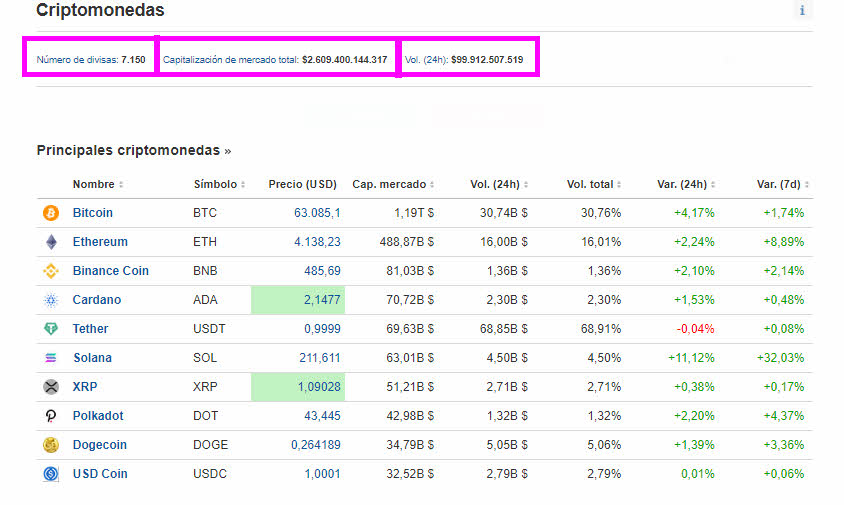Click the Bitcoin coin logo icon
The width and height of the screenshot is (844, 505).
(x=51, y=213)
